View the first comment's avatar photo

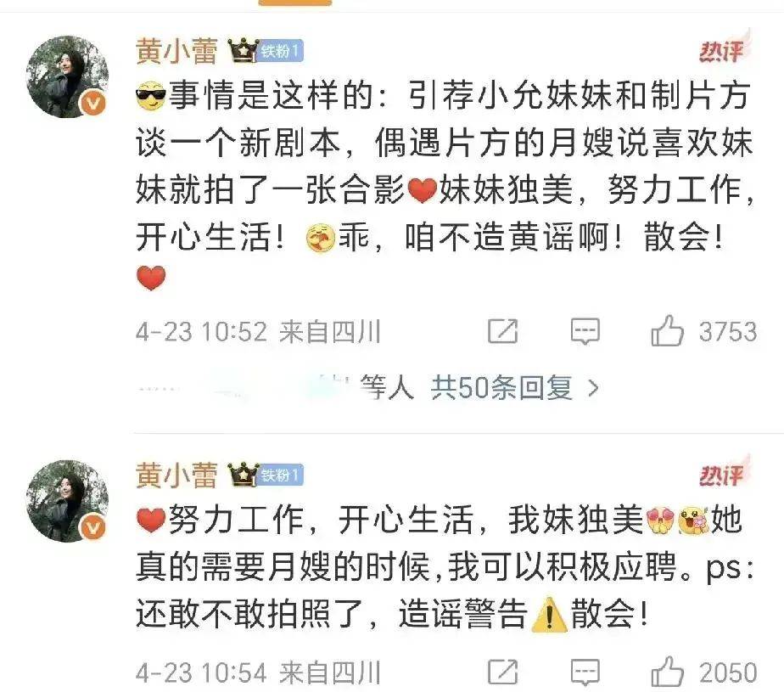point(68,76)
